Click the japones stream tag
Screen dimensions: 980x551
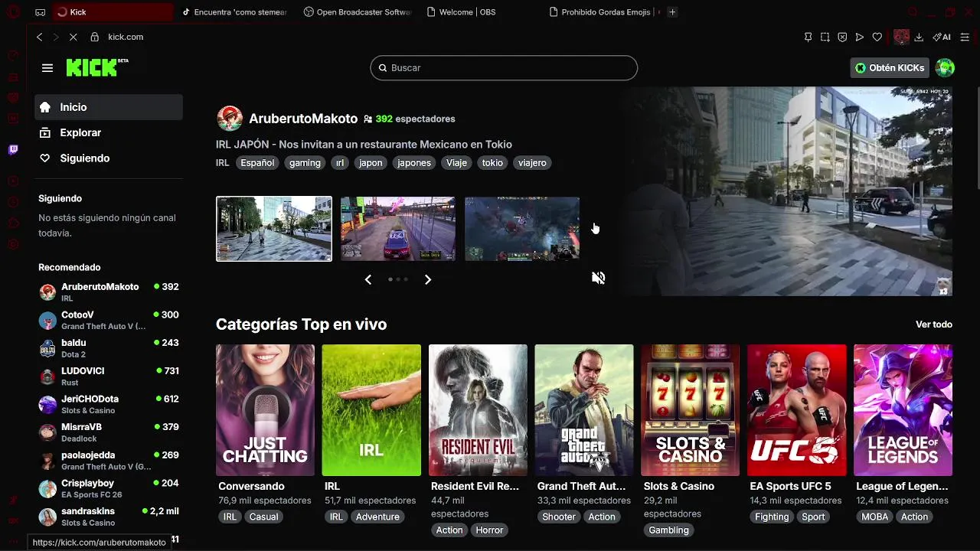[x=414, y=163]
